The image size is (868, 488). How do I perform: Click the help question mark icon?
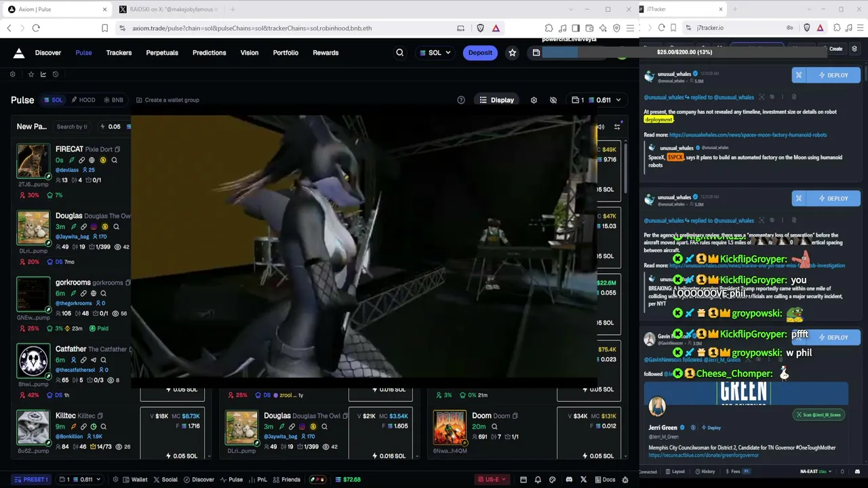pos(461,100)
